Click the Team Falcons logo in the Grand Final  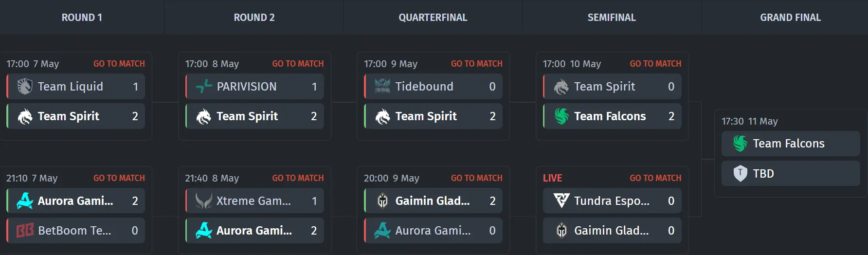point(740,144)
